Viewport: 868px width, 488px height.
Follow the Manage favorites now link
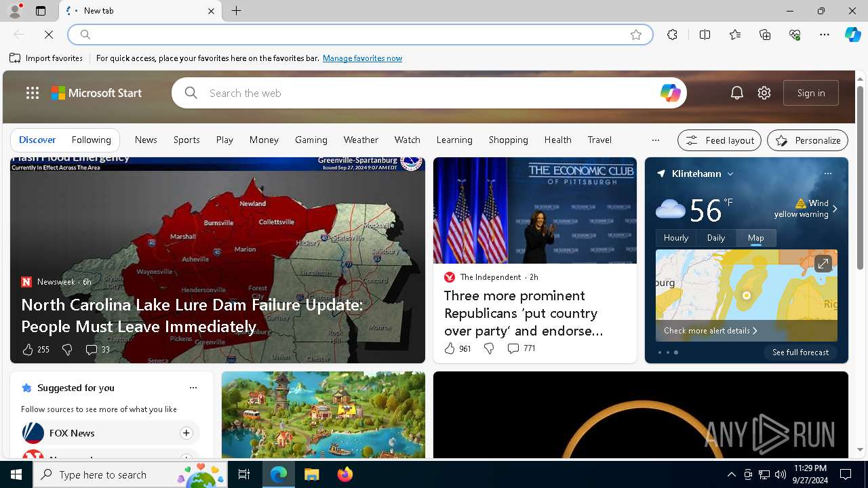pos(362,58)
